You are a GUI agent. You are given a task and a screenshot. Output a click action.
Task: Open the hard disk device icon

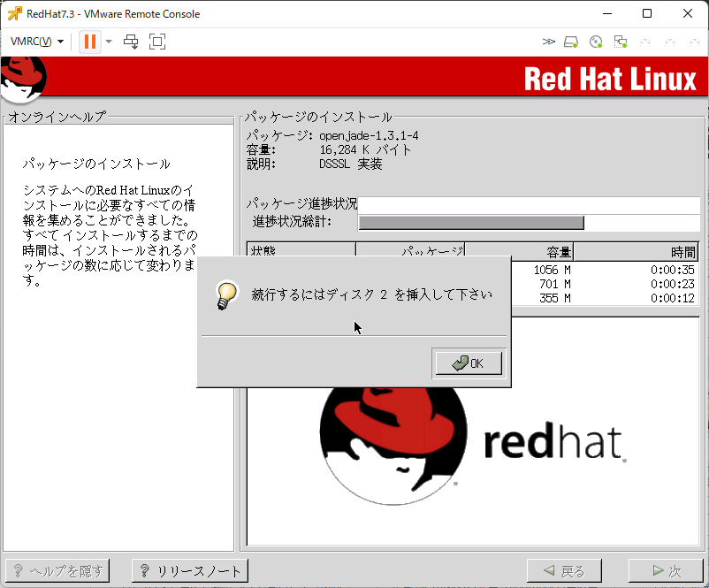tap(571, 42)
